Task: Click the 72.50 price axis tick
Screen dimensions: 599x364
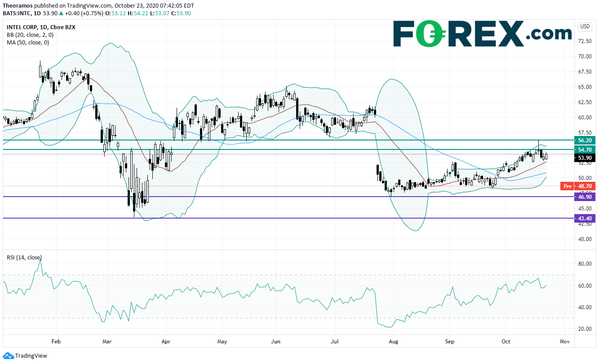Action: [585, 41]
